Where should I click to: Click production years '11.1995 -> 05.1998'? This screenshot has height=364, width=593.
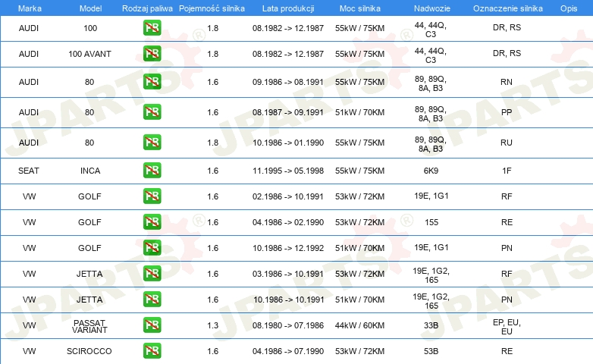coord(288,171)
